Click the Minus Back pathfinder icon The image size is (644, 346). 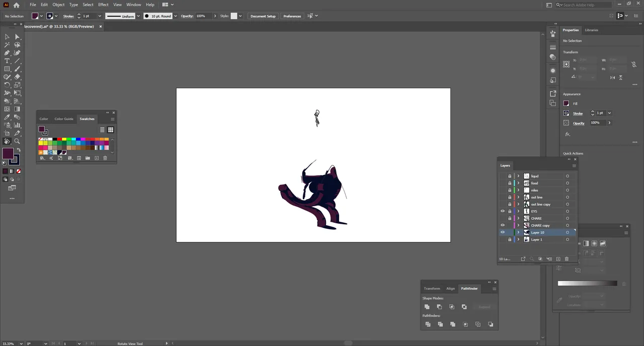click(491, 324)
